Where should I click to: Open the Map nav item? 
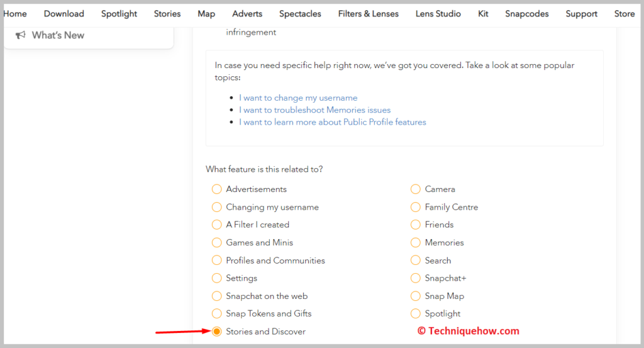tap(206, 14)
